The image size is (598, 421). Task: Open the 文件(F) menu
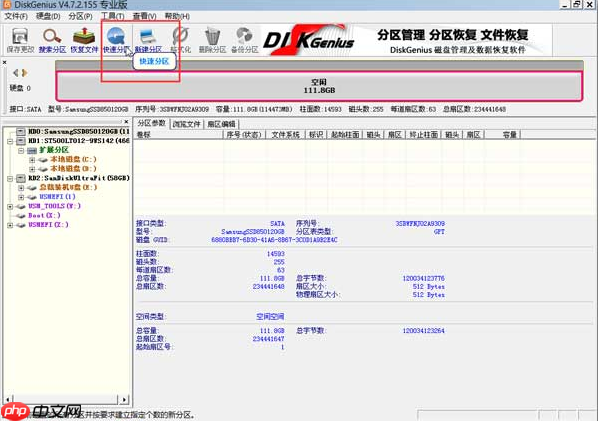[16, 16]
